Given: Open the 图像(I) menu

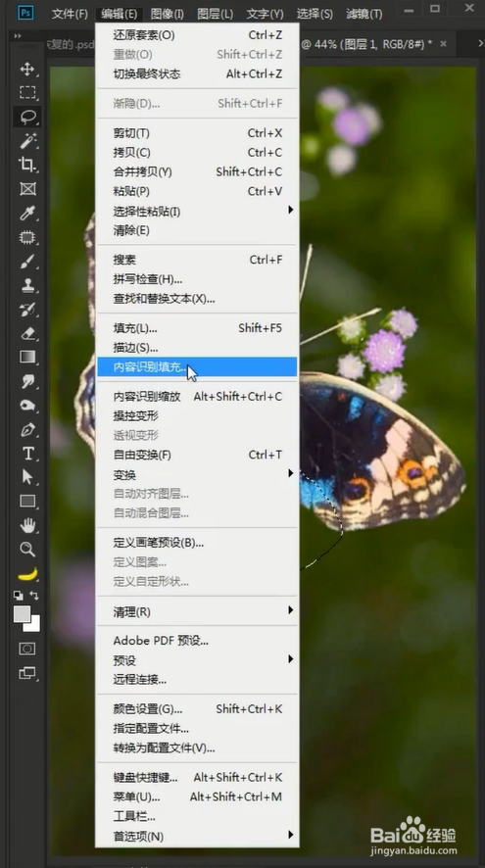Looking at the screenshot, I should click(167, 14).
